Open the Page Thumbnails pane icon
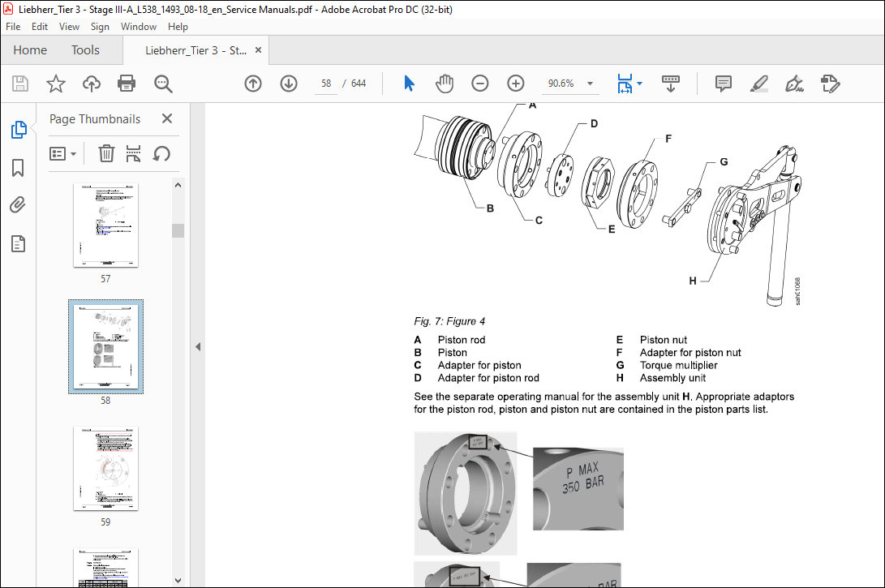 [x=18, y=130]
